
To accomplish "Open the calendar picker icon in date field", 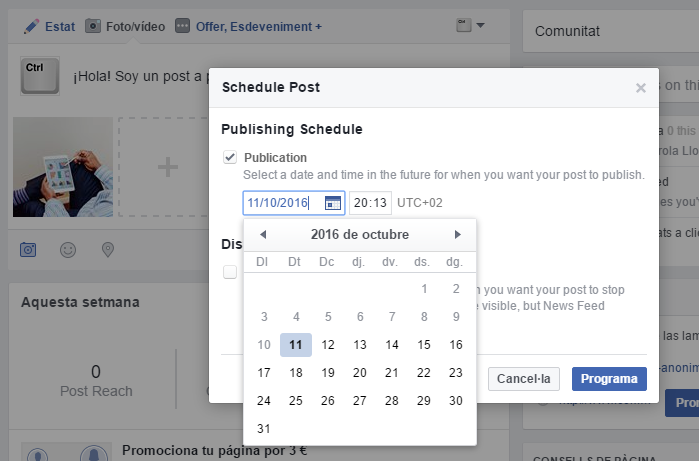I will pyautogui.click(x=333, y=203).
